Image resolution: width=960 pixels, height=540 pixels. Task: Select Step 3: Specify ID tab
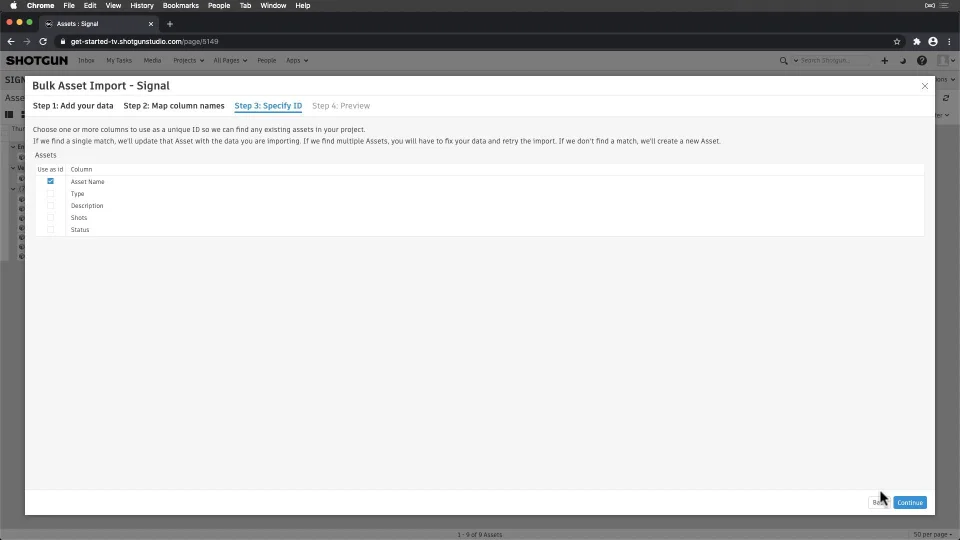(x=268, y=106)
